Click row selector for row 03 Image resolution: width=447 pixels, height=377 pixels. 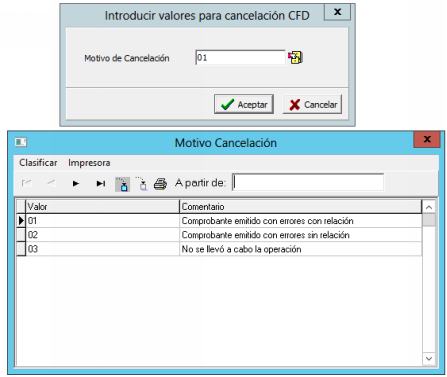21,249
